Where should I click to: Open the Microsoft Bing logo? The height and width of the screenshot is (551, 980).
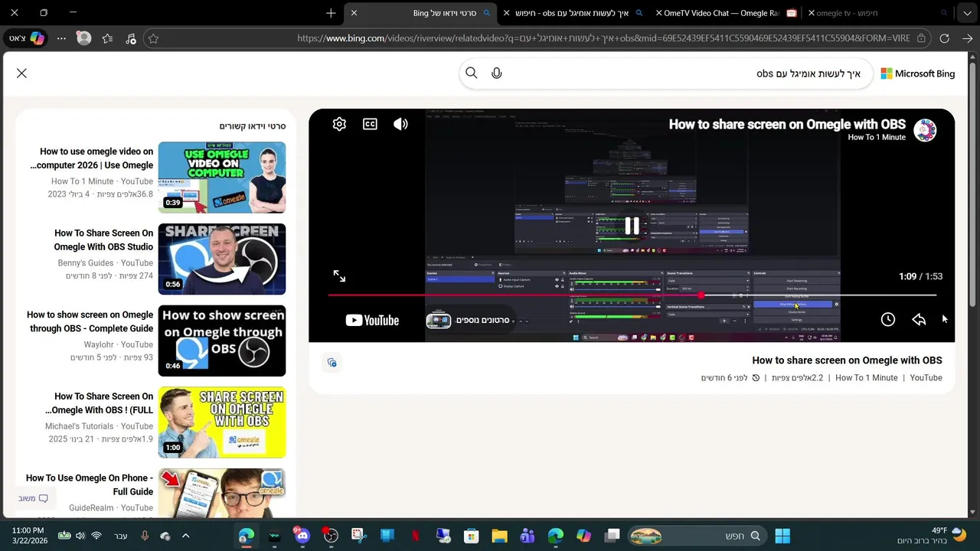(918, 73)
